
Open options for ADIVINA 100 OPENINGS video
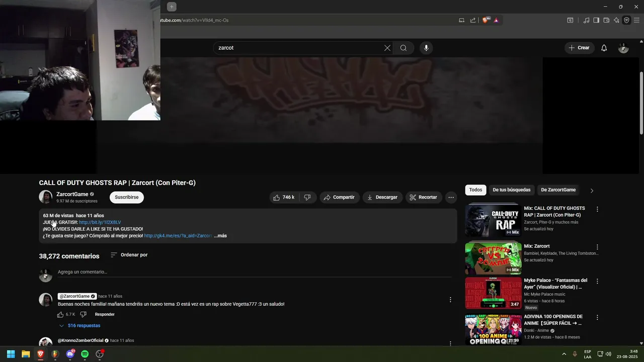tap(597, 317)
